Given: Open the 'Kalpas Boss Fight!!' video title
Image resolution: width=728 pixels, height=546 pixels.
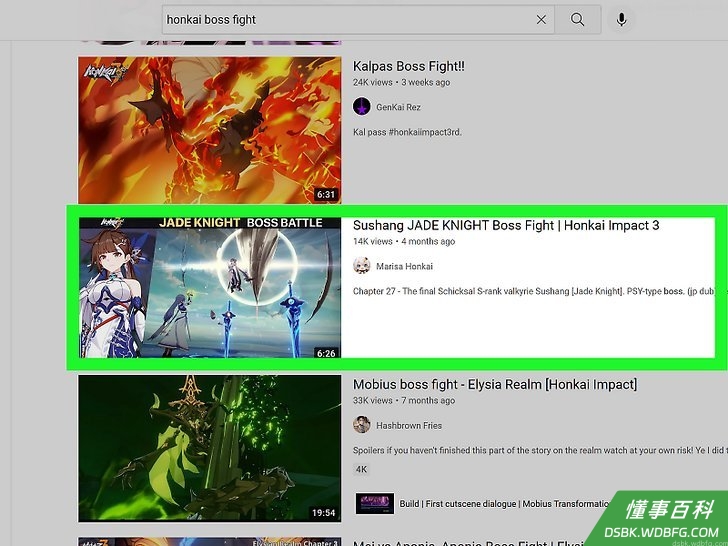Looking at the screenshot, I should (409, 66).
